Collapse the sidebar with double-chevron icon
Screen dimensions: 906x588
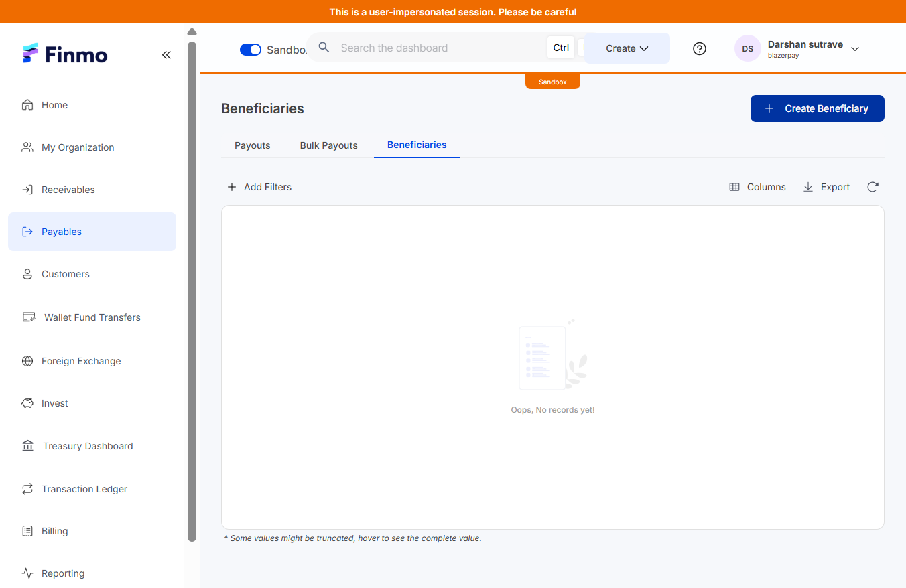166,55
